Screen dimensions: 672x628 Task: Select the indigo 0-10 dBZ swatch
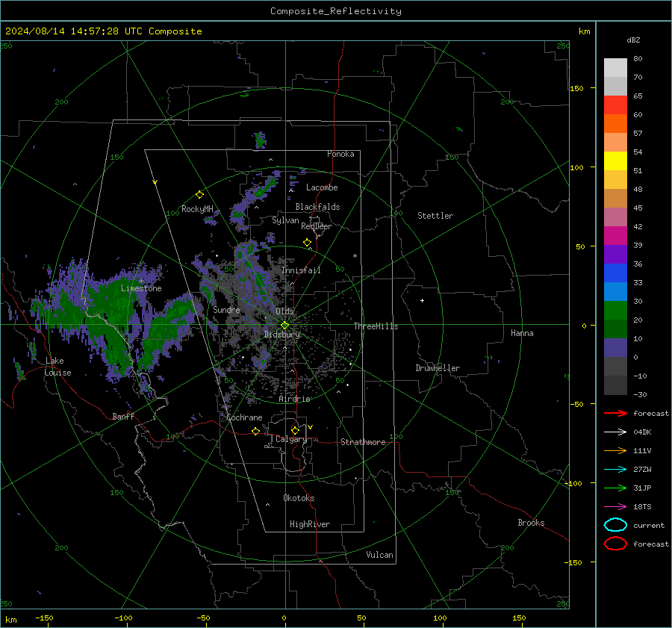click(615, 347)
